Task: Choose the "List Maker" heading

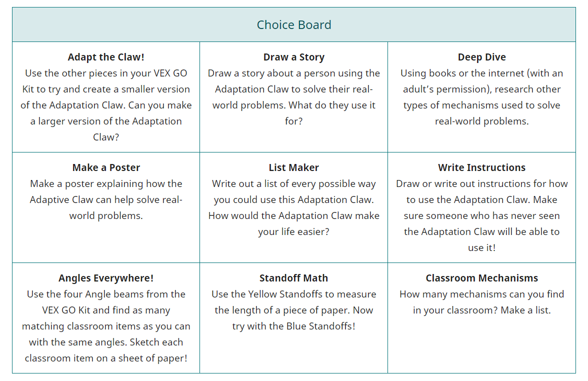Action: coord(294,167)
